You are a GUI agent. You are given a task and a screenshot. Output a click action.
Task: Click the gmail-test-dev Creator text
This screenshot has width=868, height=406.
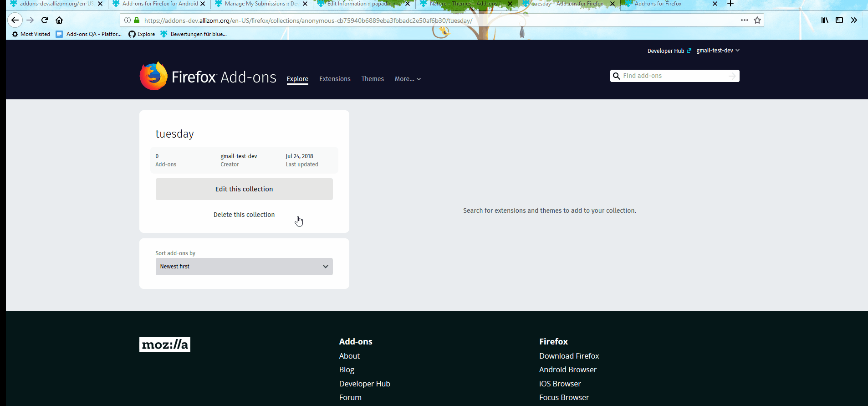tap(239, 156)
